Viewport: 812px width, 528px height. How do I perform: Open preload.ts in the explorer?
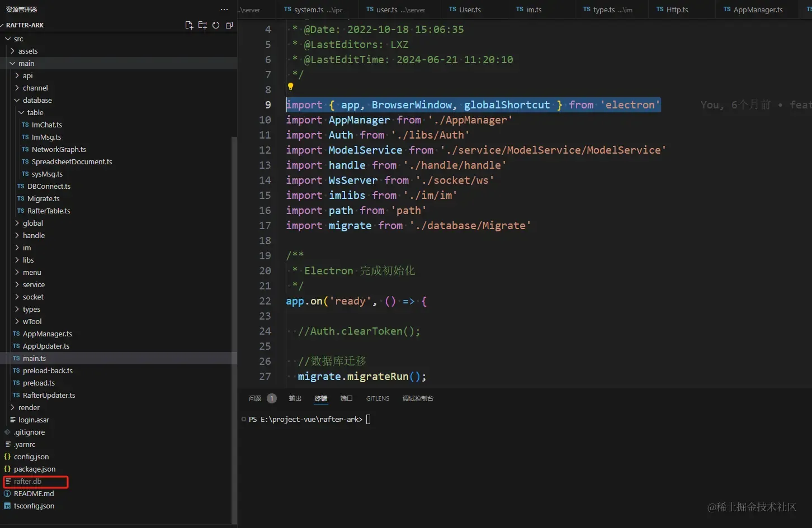119,383
